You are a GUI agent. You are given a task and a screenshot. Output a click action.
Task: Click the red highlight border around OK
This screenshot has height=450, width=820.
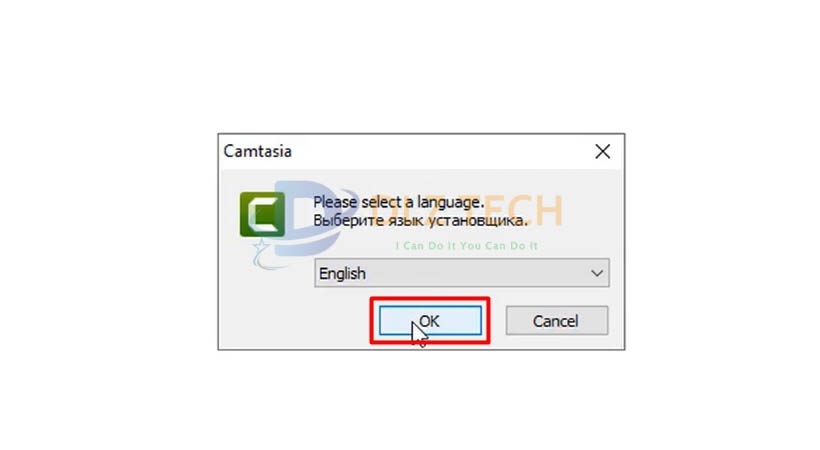coord(430,299)
